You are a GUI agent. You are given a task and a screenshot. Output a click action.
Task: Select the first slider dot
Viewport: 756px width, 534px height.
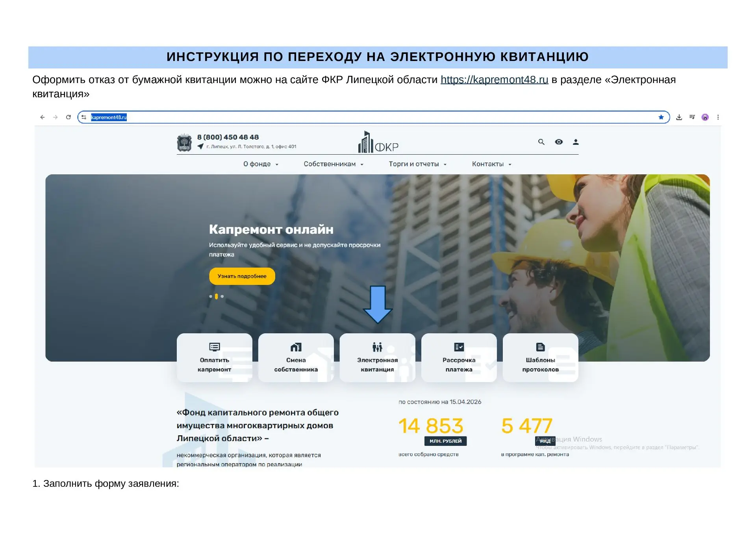coord(211,297)
